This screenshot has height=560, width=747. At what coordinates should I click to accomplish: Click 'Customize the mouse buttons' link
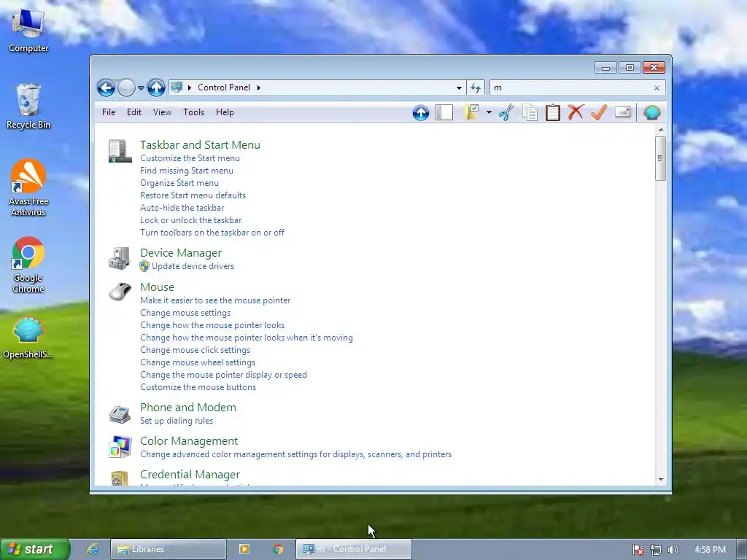[x=198, y=387]
